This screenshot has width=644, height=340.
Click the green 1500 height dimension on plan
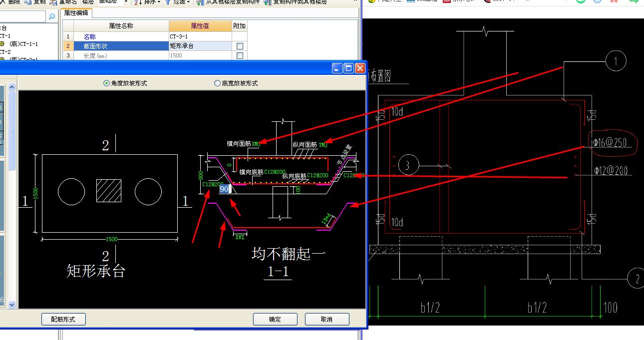point(36,193)
